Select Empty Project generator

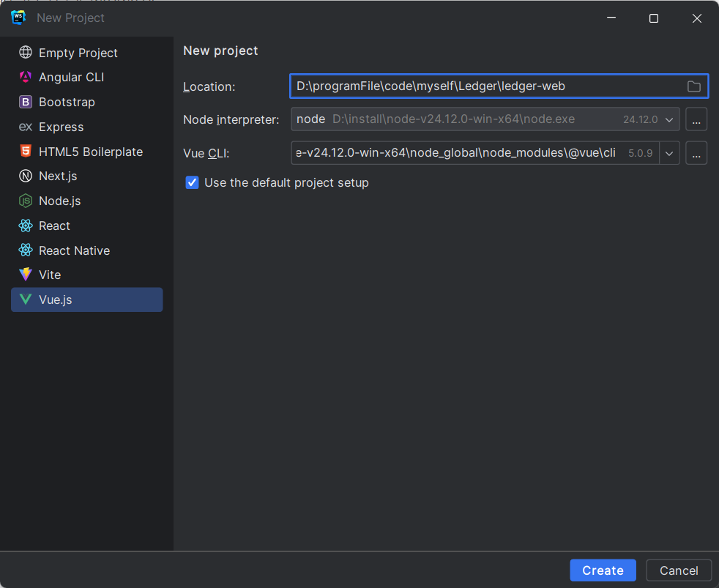coord(86,53)
